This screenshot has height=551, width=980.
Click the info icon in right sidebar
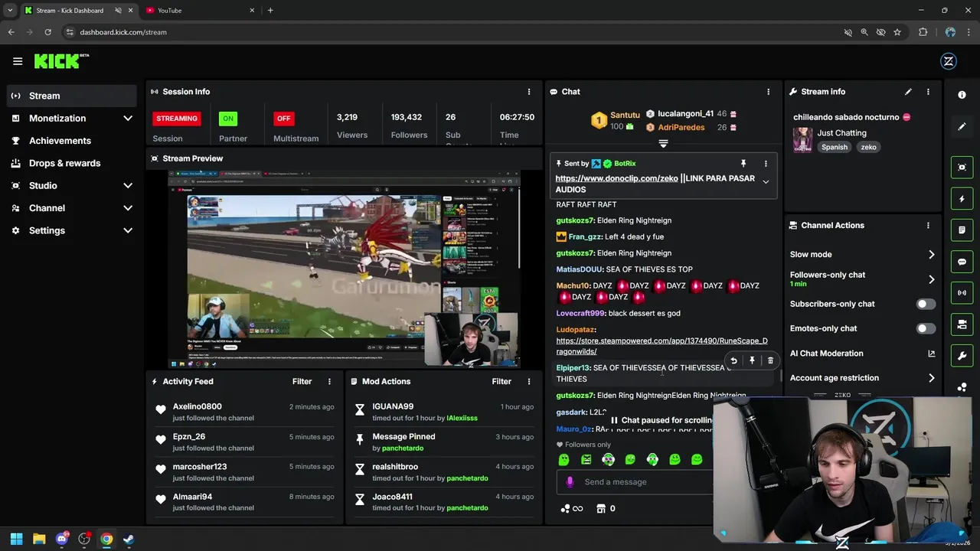point(962,95)
